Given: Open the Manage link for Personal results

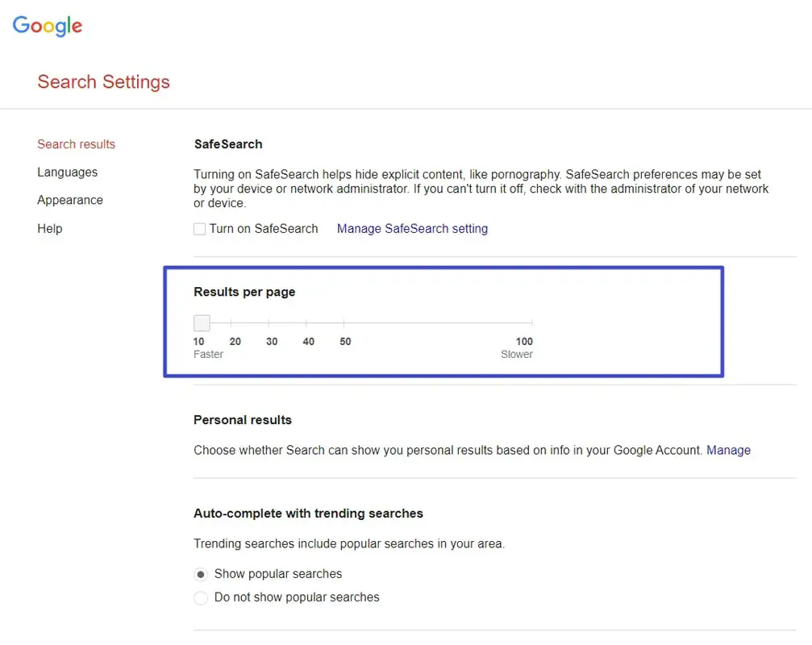Looking at the screenshot, I should coord(728,451).
